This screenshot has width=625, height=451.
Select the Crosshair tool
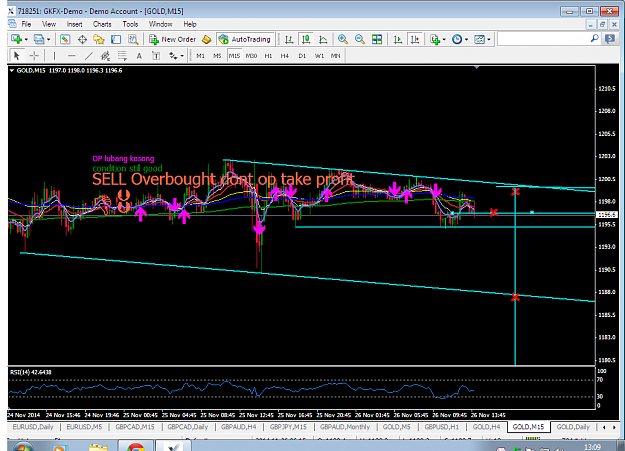tap(34, 55)
